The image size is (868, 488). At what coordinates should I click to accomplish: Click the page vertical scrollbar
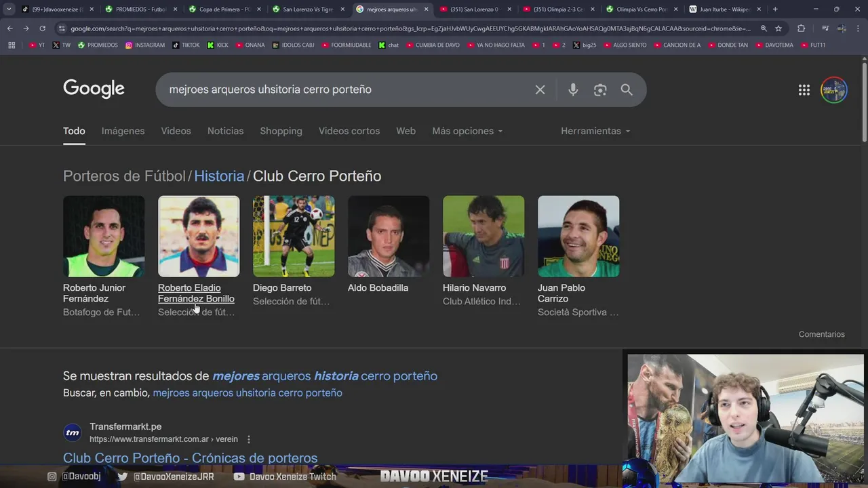click(x=864, y=102)
